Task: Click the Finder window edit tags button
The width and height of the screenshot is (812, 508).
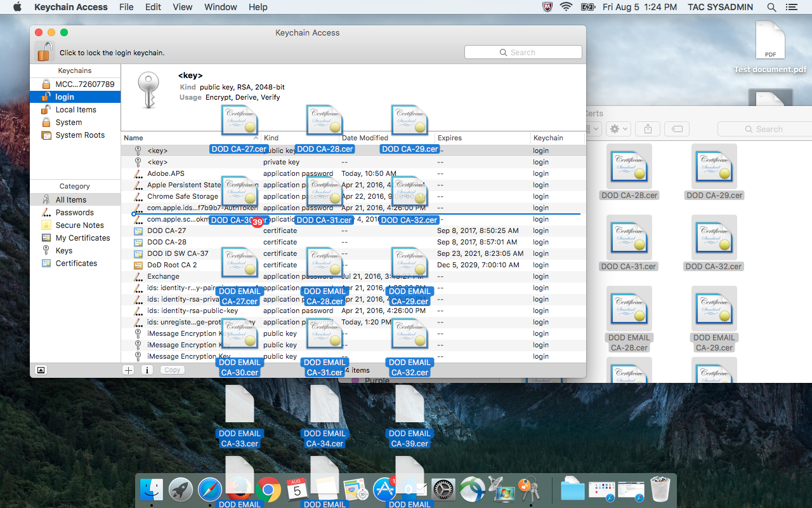Action: click(x=677, y=129)
